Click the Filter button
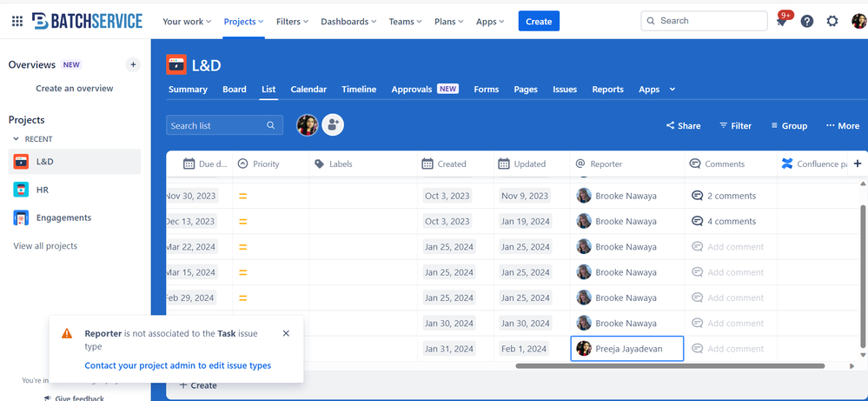 pyautogui.click(x=735, y=126)
